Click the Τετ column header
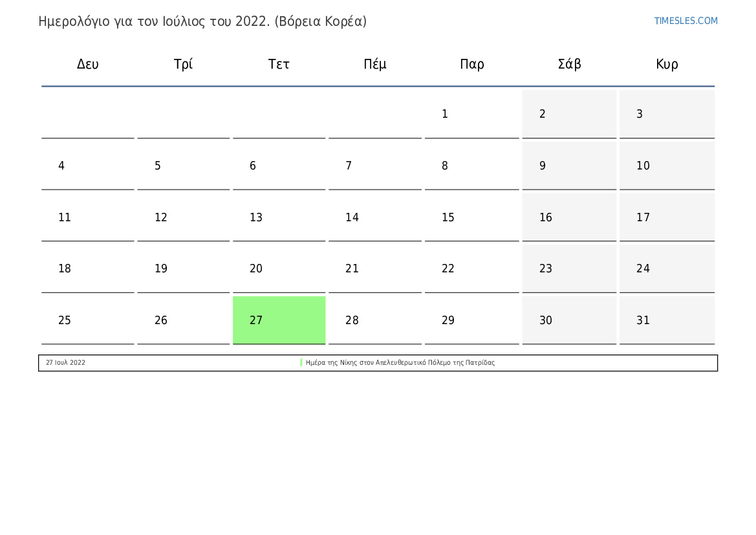Screen dimensions: 756x535 pyautogui.click(x=279, y=64)
